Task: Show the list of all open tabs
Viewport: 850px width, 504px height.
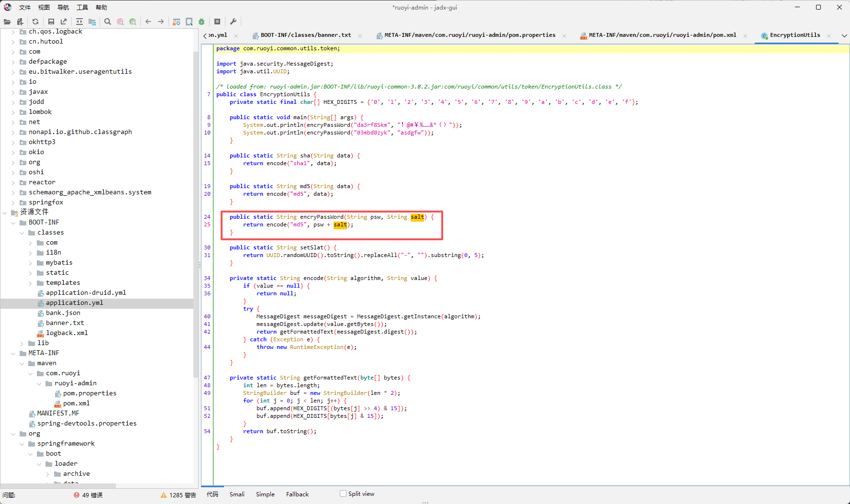Action: [x=844, y=35]
